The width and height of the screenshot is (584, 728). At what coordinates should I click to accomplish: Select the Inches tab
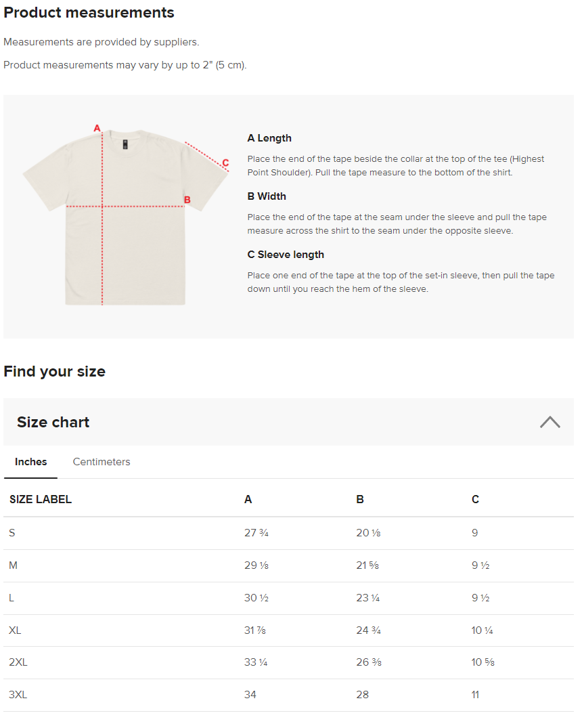[31, 462]
